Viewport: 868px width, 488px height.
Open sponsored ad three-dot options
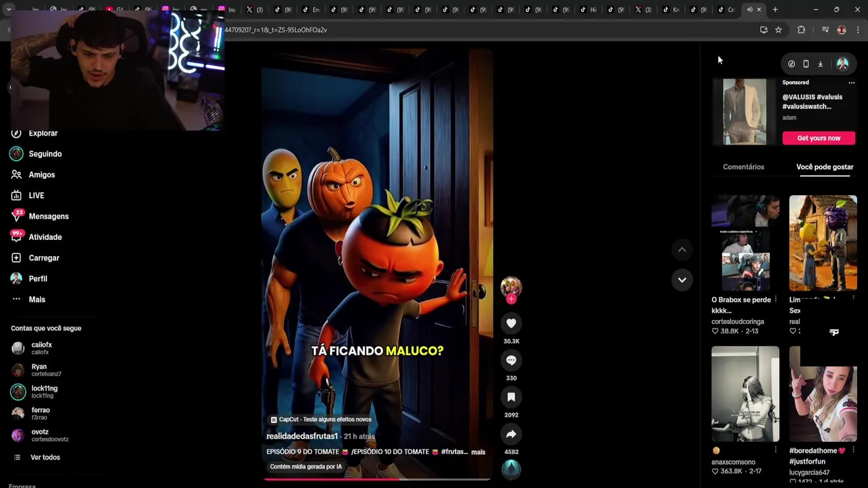852,83
